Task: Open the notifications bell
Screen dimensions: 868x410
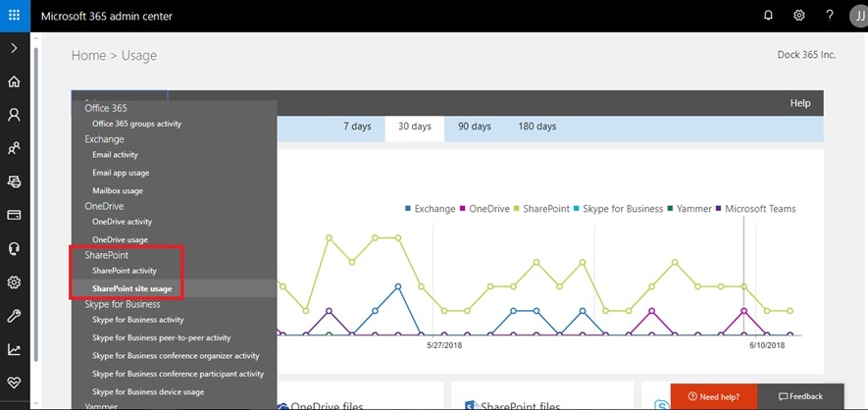Action: click(768, 16)
